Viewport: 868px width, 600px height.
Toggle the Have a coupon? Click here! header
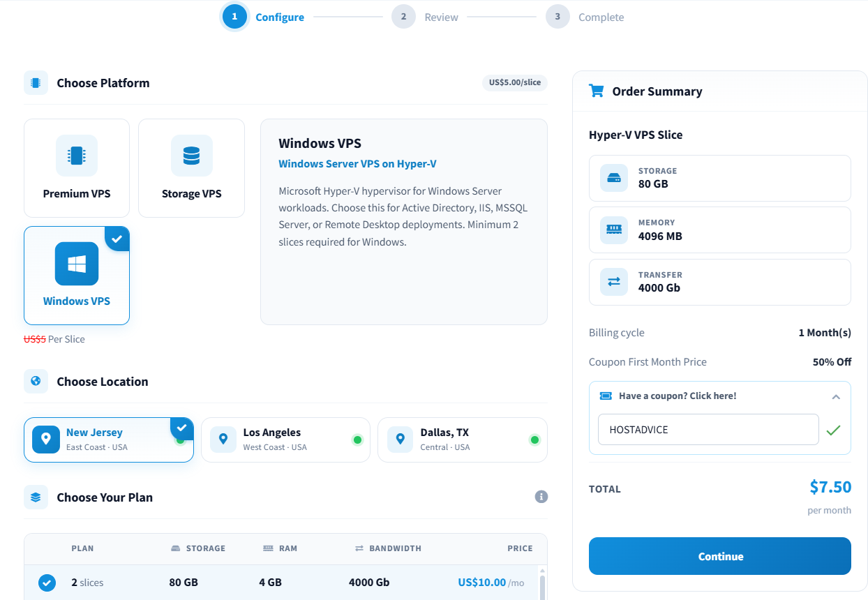pyautogui.click(x=720, y=396)
